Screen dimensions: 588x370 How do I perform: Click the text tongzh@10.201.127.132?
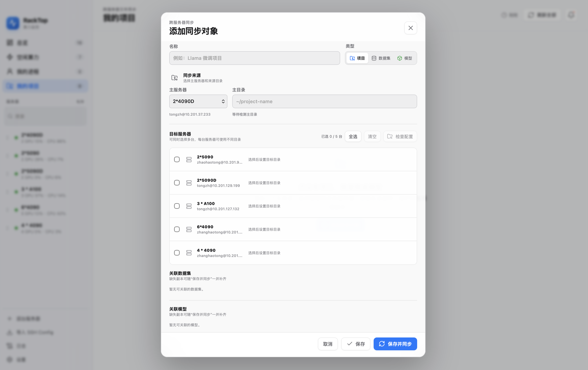point(218,209)
